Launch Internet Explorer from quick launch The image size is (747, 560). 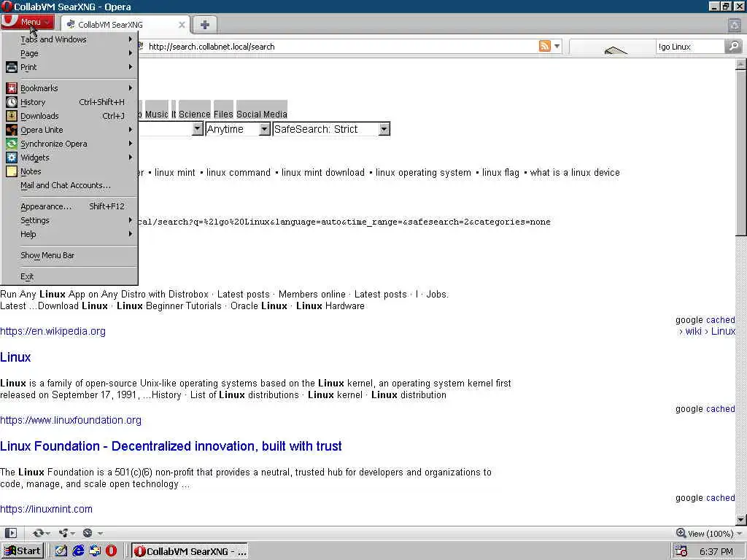[x=77, y=551]
